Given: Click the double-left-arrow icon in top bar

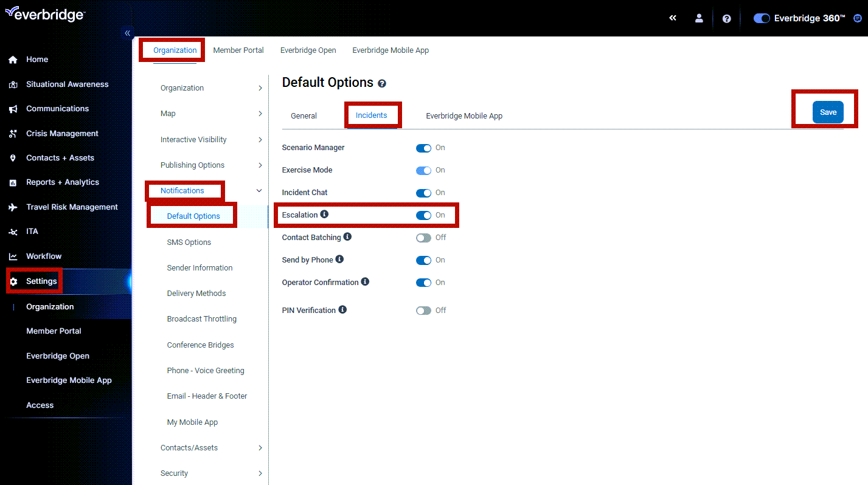Looking at the screenshot, I should 673,18.
